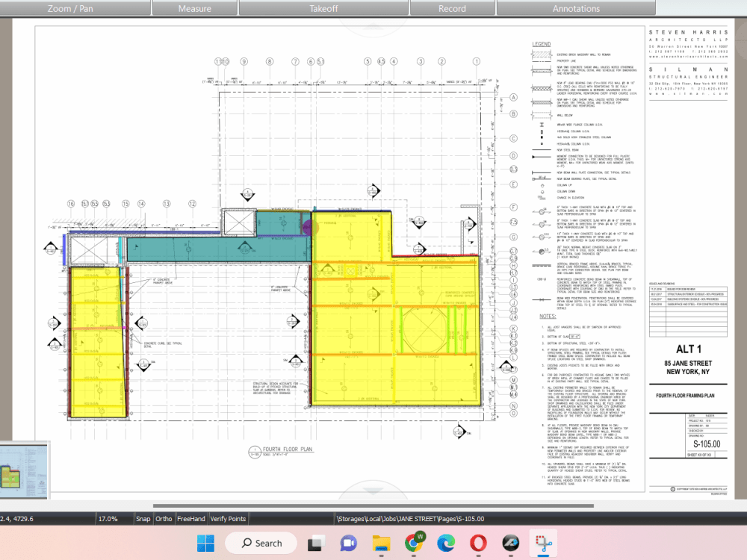Screen dimensions: 747x560
Task: Select the teal horizontal takeoff area
Action: 214,249
